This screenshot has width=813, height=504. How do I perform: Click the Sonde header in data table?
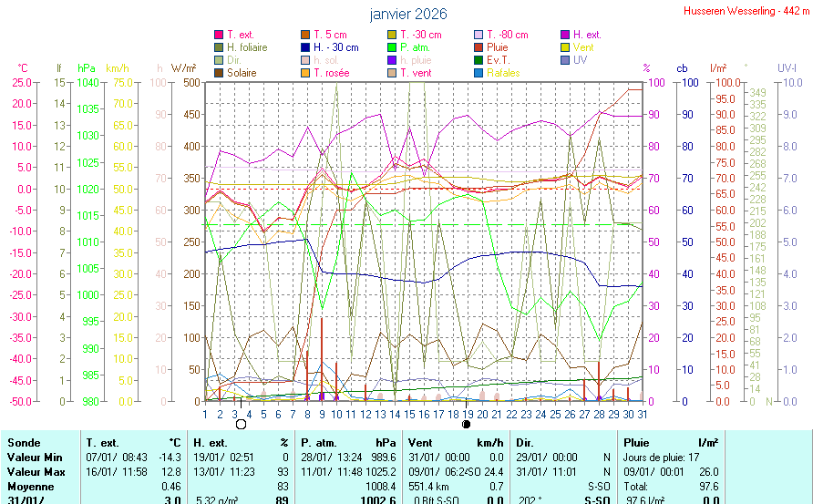pos(24,442)
